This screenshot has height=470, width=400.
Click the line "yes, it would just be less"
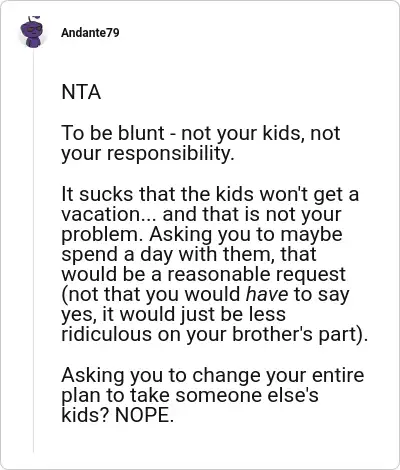[173, 315]
